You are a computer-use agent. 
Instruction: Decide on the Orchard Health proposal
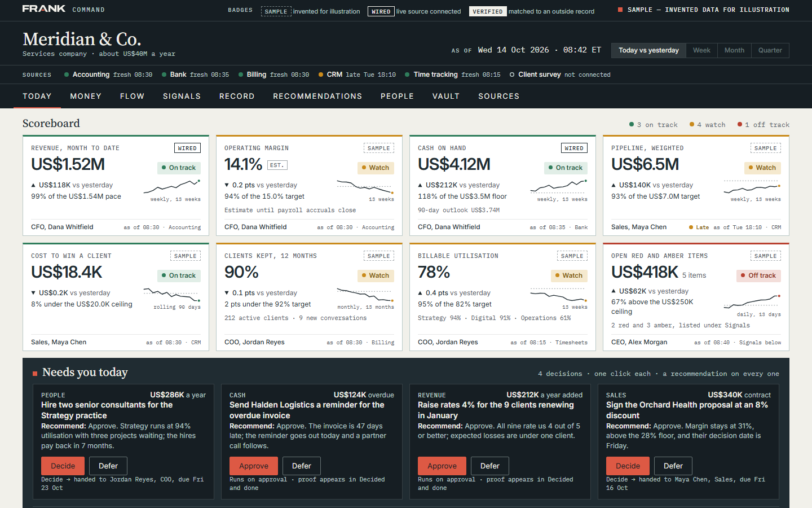628,466
